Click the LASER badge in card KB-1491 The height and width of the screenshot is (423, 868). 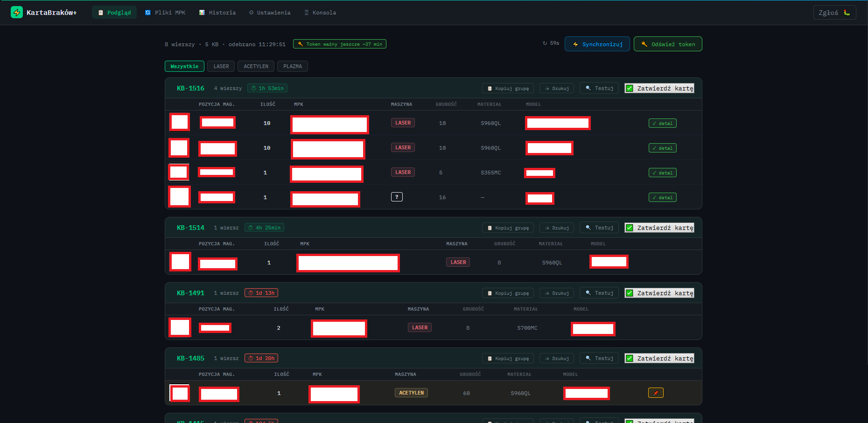pyautogui.click(x=420, y=328)
